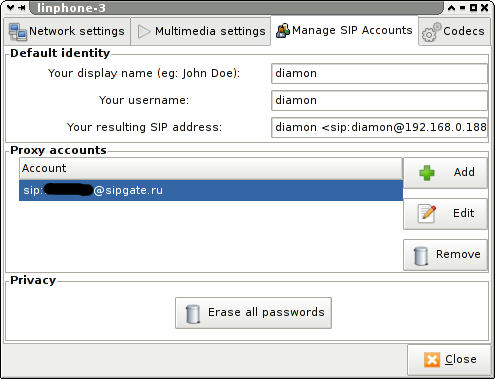This screenshot has width=495, height=379.
Task: Click the Account column header
Action: (211, 168)
